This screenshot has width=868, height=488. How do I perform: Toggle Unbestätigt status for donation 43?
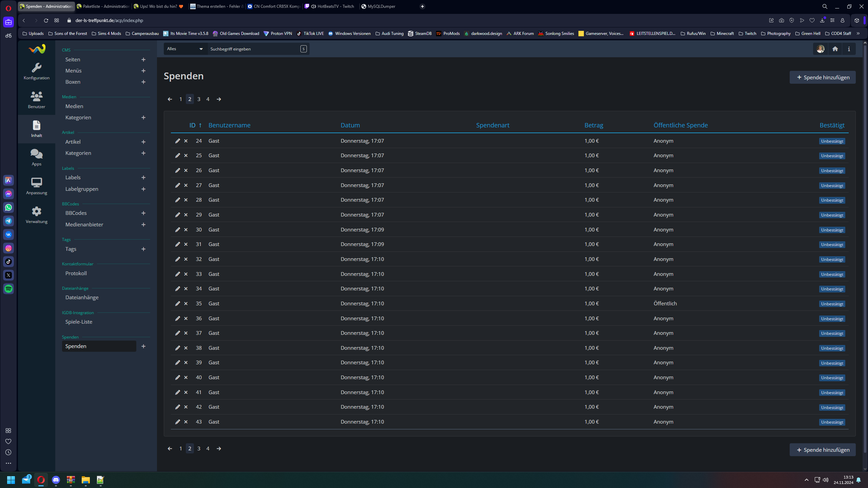[x=832, y=422]
